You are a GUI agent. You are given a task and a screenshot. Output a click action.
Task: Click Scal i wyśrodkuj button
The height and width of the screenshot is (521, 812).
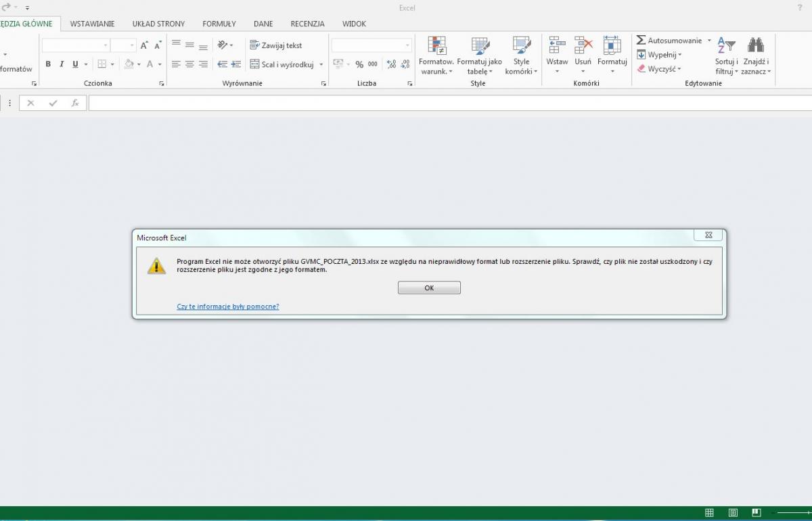[x=281, y=64]
